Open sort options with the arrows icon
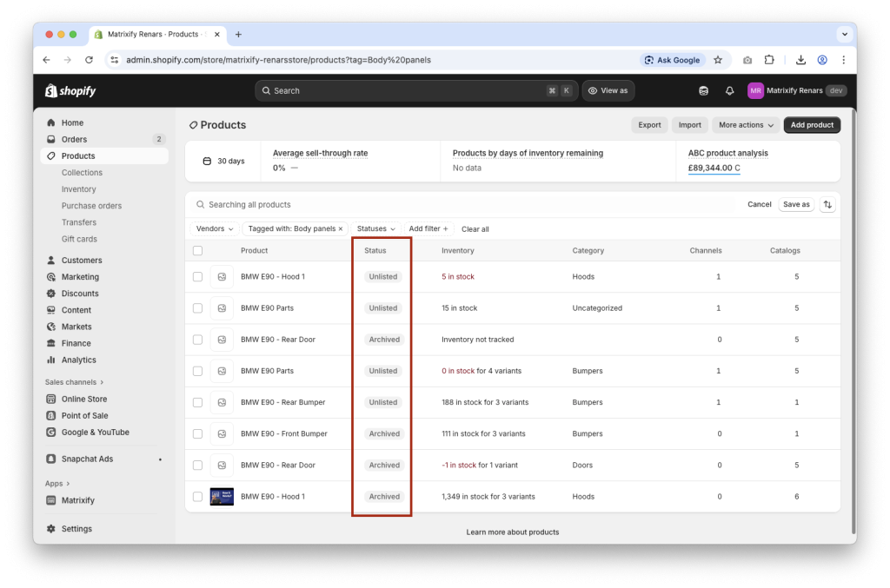The image size is (890, 588). (827, 204)
